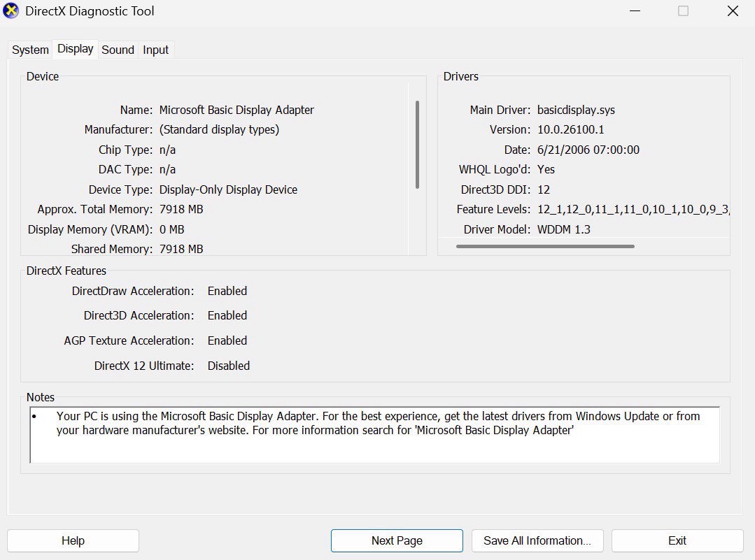Click the driver version 10.0.26100.1 text
The width and height of the screenshot is (755, 560).
[x=570, y=129]
